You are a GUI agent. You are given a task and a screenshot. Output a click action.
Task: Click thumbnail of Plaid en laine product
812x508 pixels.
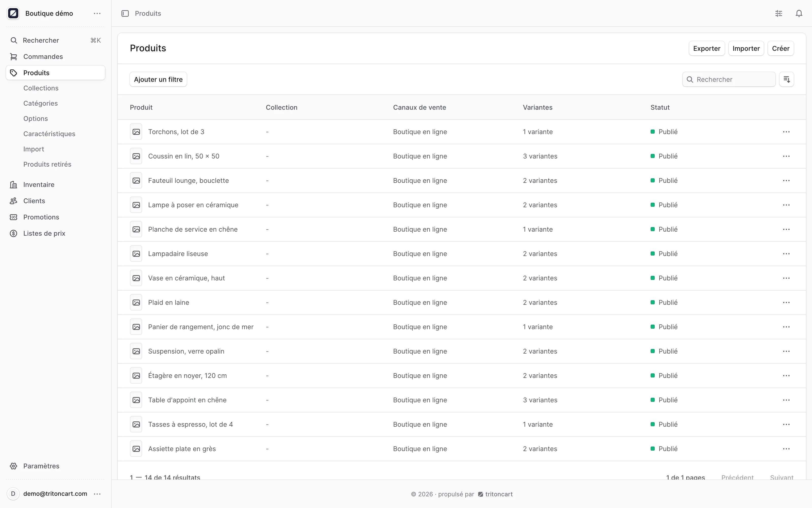click(136, 303)
